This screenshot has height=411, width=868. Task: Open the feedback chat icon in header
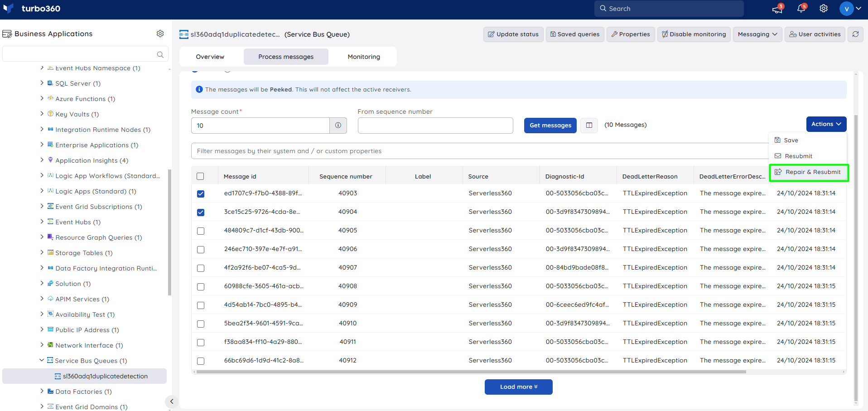pyautogui.click(x=777, y=9)
